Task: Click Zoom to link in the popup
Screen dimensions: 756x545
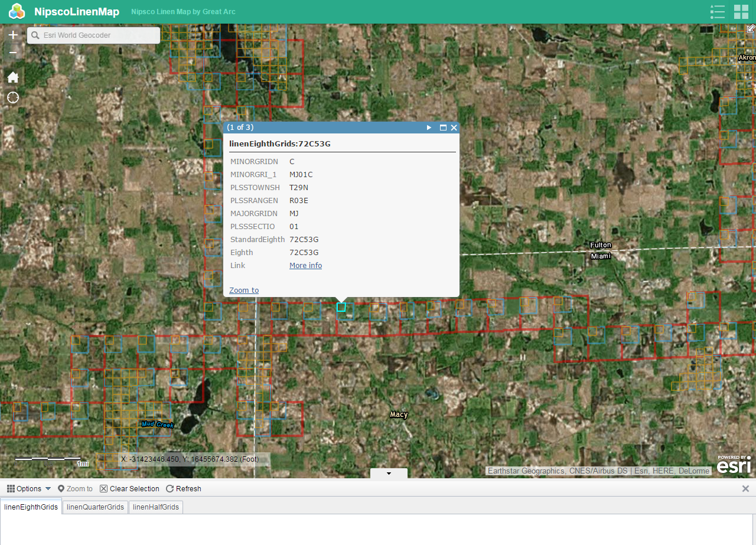Action: 244,290
